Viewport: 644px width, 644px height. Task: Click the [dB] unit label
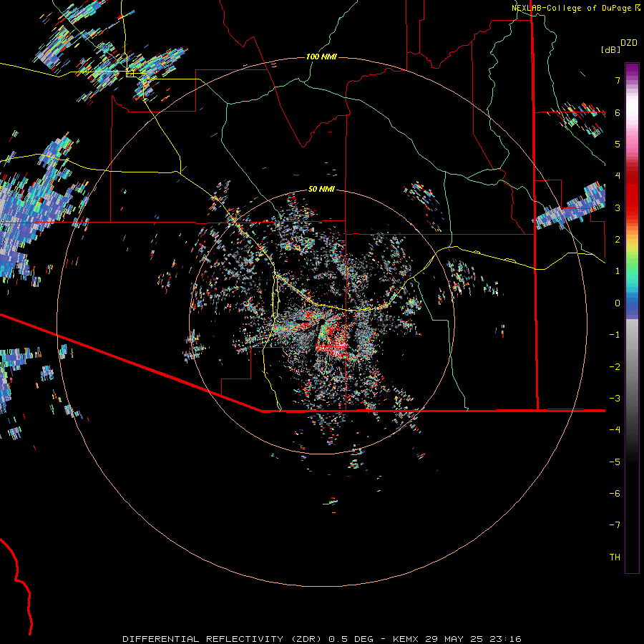pyautogui.click(x=610, y=49)
